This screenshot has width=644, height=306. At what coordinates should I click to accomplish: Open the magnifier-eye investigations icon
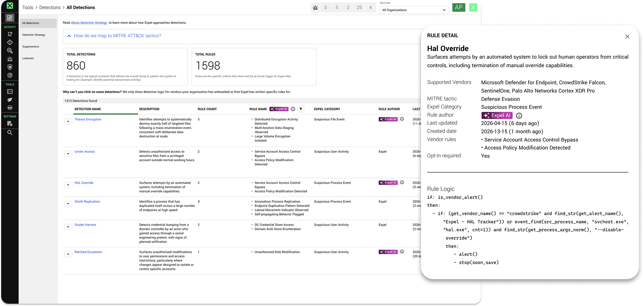point(10,51)
